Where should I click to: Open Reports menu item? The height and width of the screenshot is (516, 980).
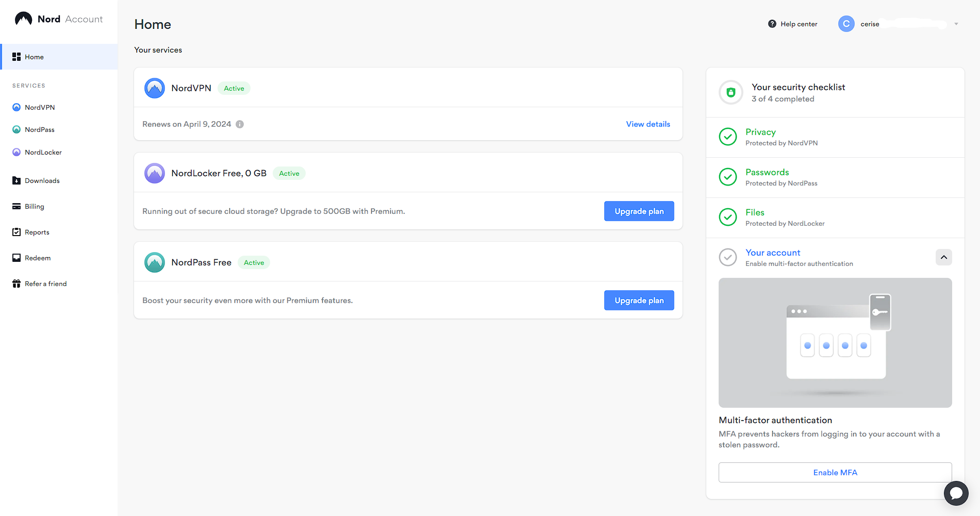click(37, 232)
